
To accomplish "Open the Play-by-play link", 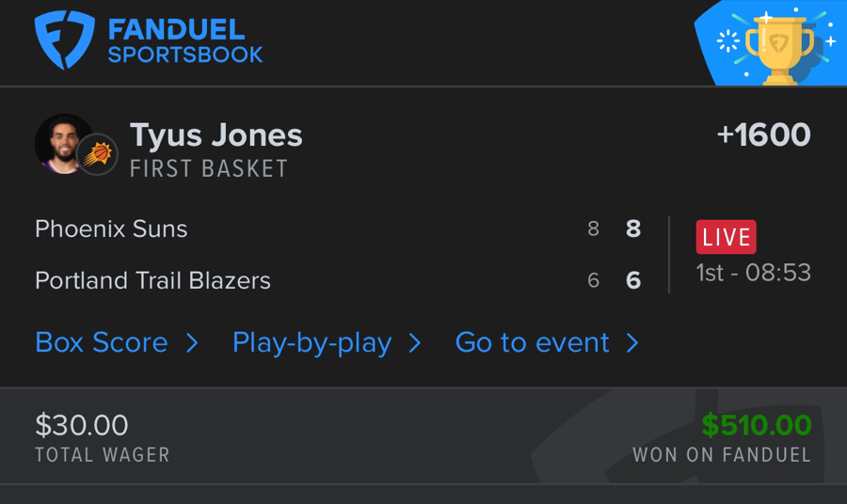I will 312,342.
